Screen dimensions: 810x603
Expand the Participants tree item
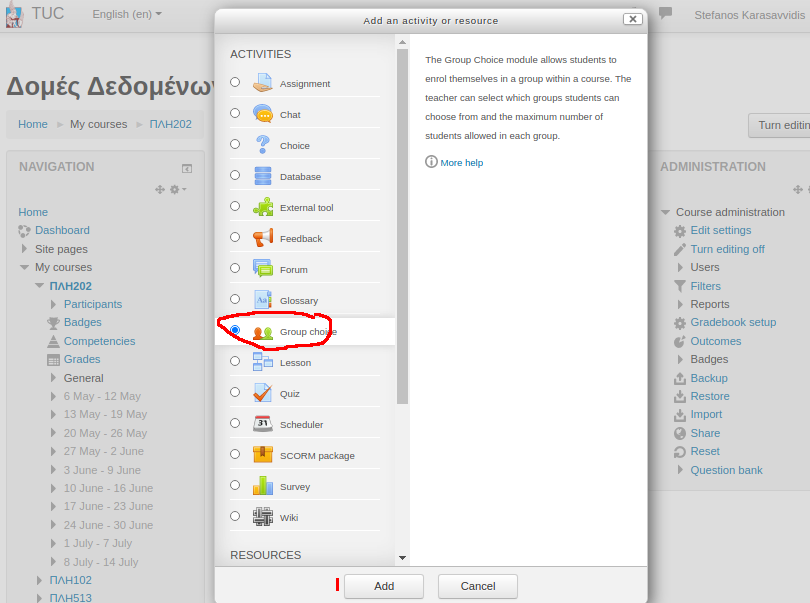pos(54,304)
